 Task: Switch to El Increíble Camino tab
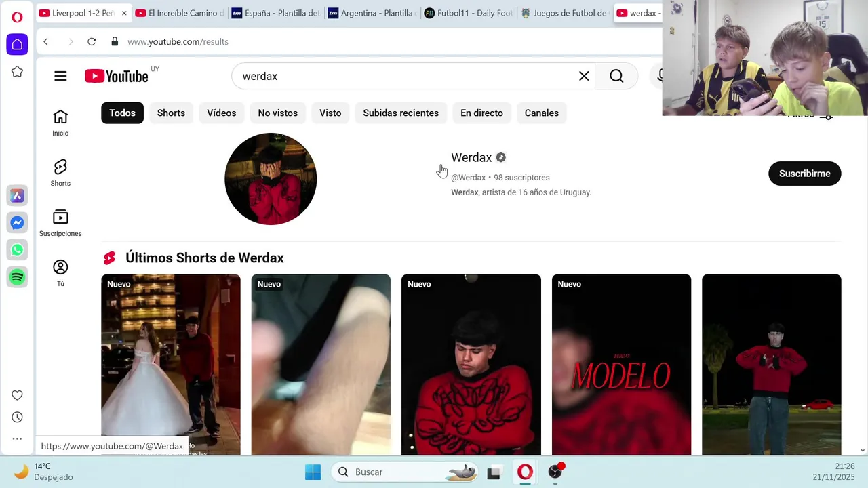point(180,13)
